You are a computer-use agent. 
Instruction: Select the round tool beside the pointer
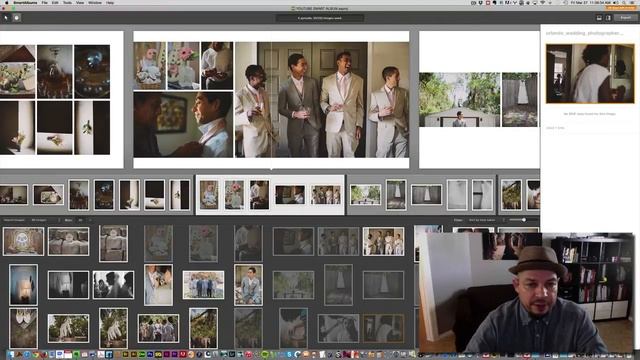click(16, 18)
